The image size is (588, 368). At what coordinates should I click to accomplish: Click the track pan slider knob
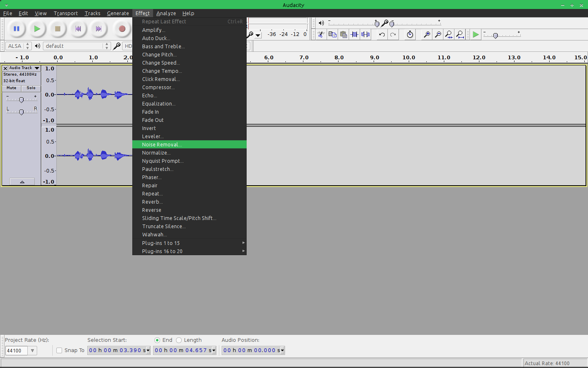pyautogui.click(x=21, y=112)
